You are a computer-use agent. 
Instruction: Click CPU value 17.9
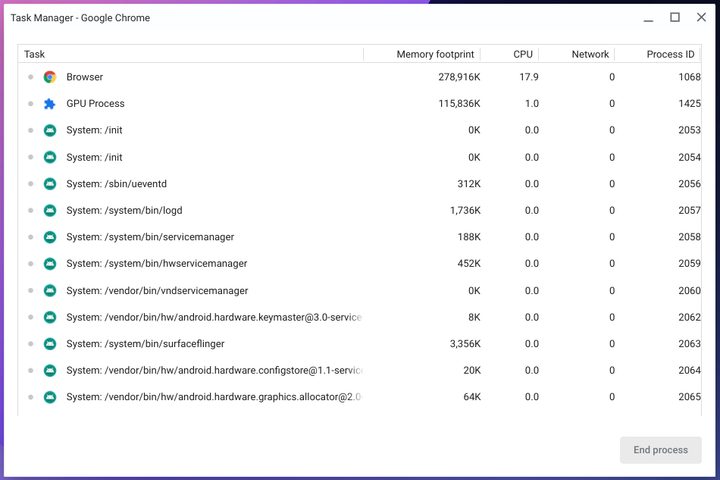click(529, 77)
